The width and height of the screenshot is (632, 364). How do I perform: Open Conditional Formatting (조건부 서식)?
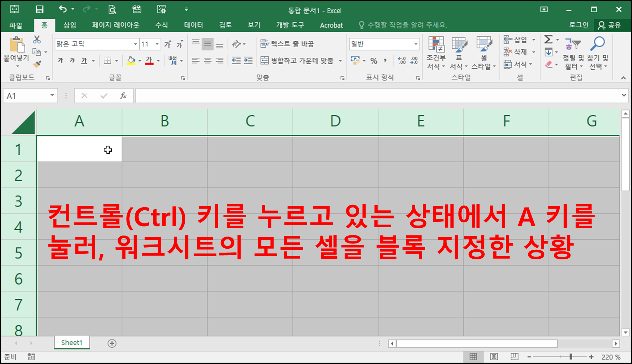436,53
